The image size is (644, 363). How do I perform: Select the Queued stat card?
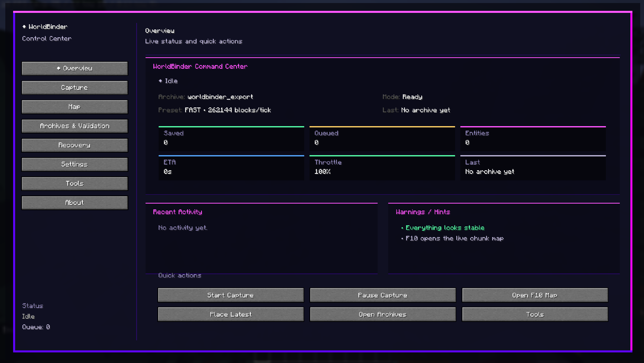click(x=382, y=138)
